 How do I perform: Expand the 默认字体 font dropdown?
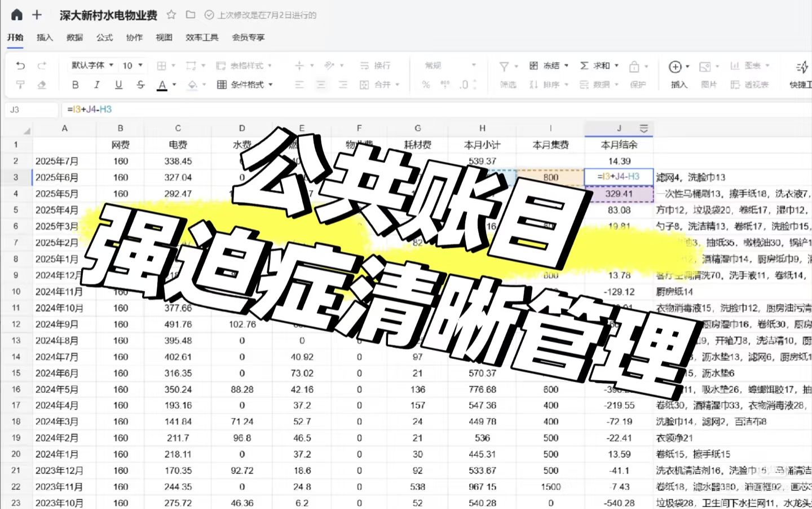coord(92,65)
